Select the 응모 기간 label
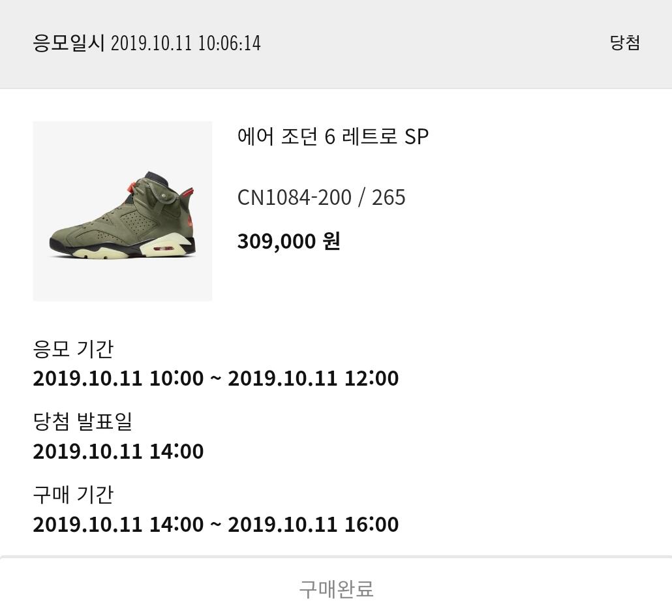672x616 pixels. pos(73,349)
